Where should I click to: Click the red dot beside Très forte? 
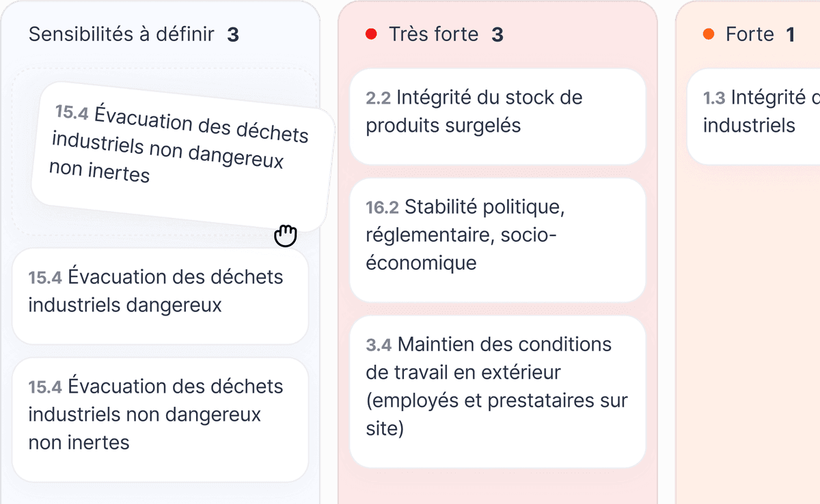(x=372, y=34)
